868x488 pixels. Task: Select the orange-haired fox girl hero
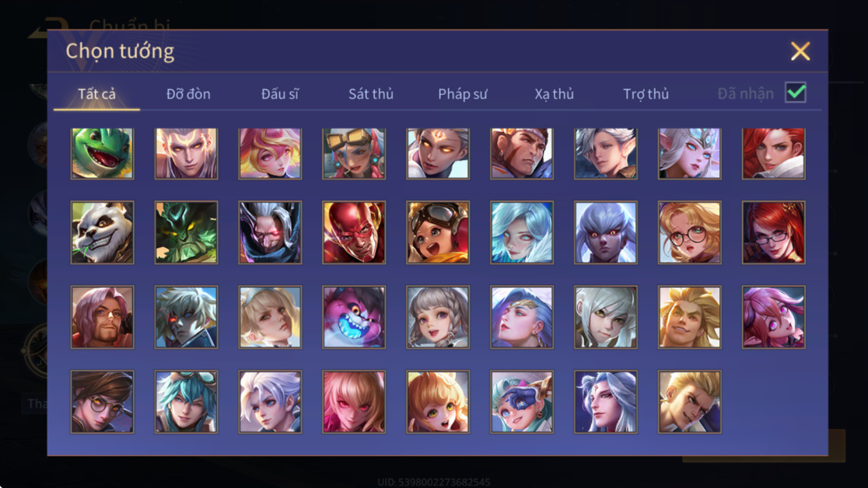[438, 402]
